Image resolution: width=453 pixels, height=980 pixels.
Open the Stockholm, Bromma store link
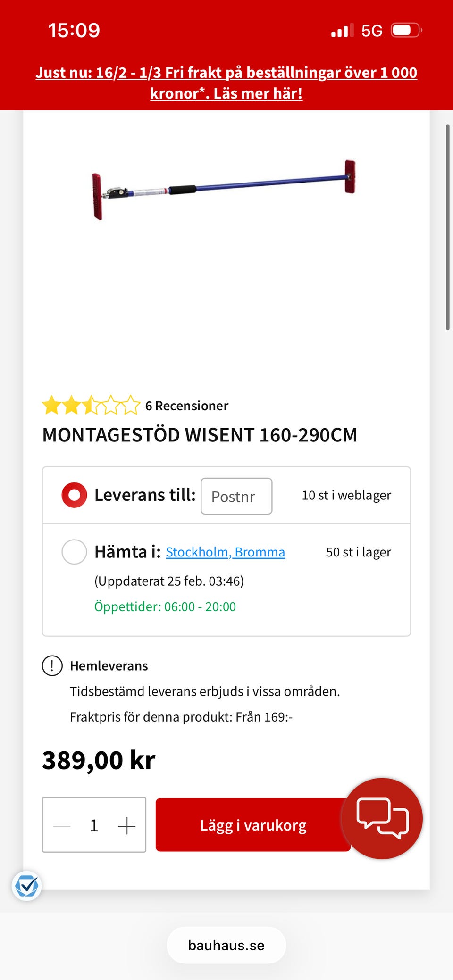(x=226, y=552)
